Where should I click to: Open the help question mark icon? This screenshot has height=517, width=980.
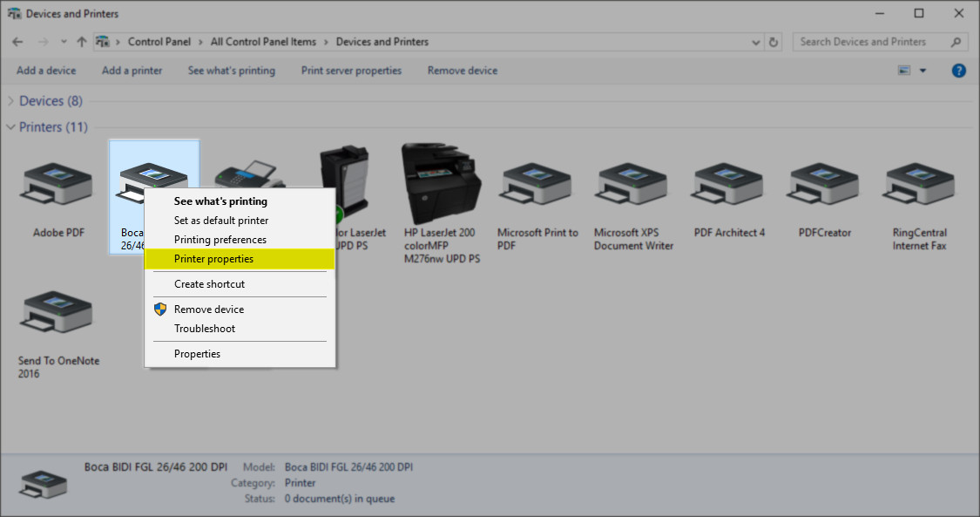tap(959, 71)
